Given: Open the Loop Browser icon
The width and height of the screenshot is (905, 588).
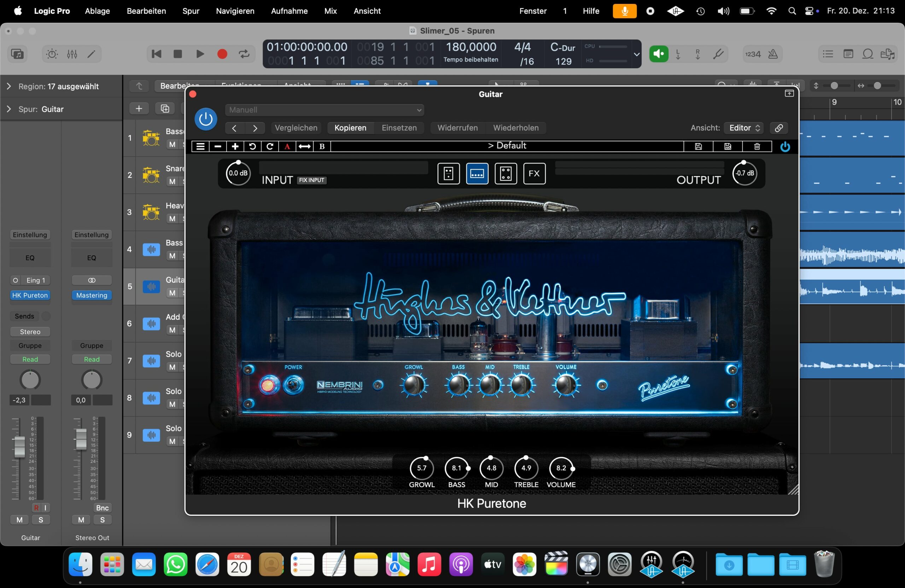Looking at the screenshot, I should (x=868, y=54).
